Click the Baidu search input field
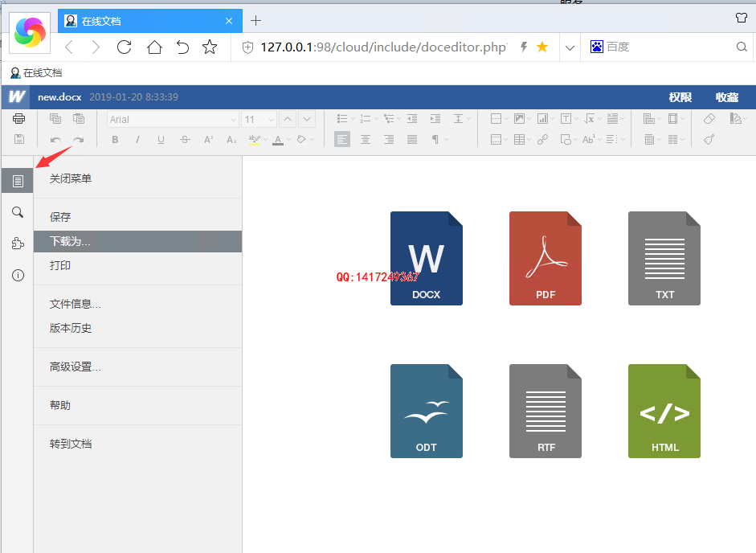The width and height of the screenshot is (756, 553). pos(667,47)
